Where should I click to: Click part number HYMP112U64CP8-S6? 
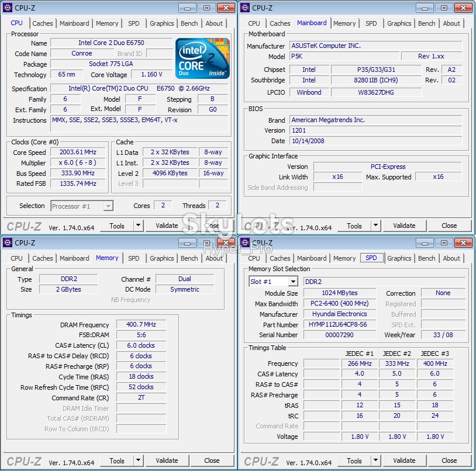[x=340, y=324]
